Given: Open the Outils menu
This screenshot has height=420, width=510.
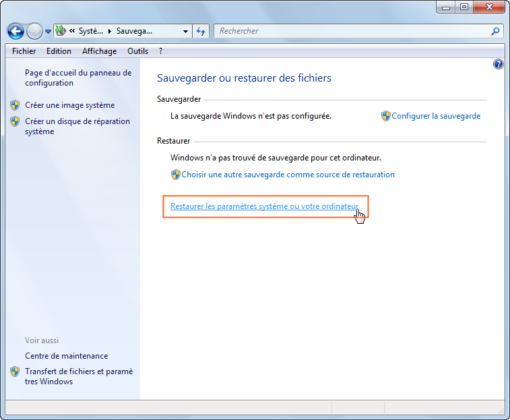Looking at the screenshot, I should [x=138, y=51].
